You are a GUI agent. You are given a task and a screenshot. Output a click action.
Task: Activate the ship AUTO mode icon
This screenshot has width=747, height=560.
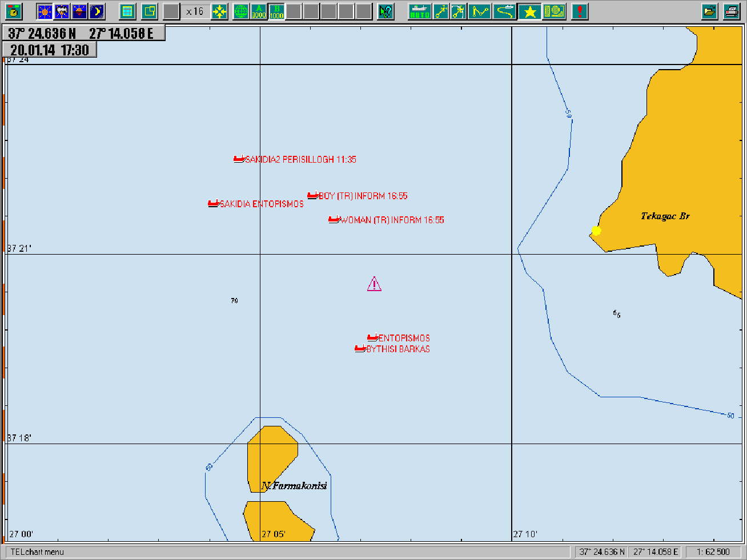point(419,11)
